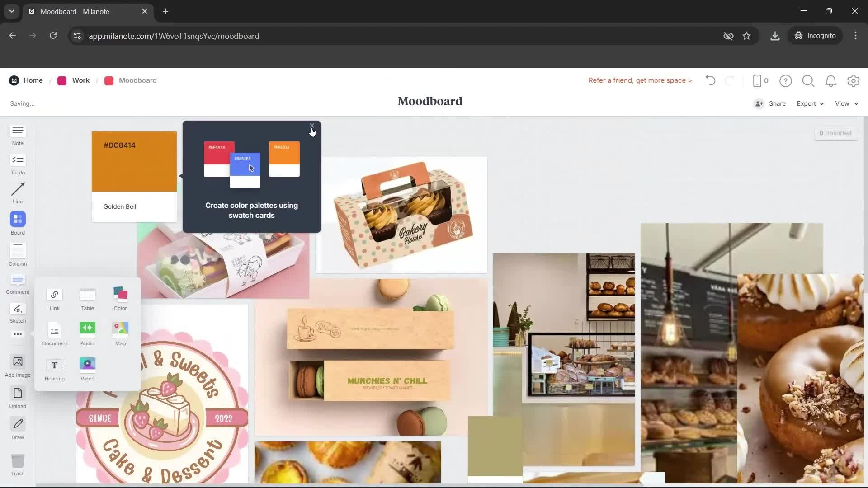Select the Golden Bell color swatch card
The image size is (868, 488).
click(133, 175)
